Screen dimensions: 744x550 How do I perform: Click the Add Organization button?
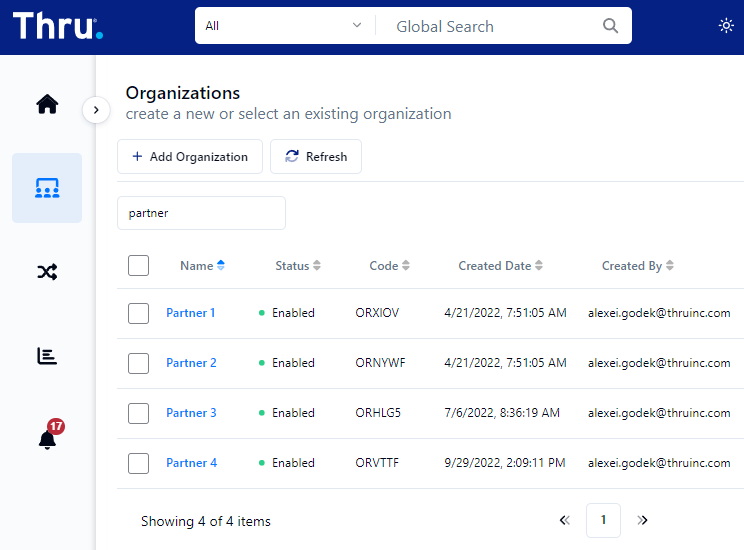[190, 157]
